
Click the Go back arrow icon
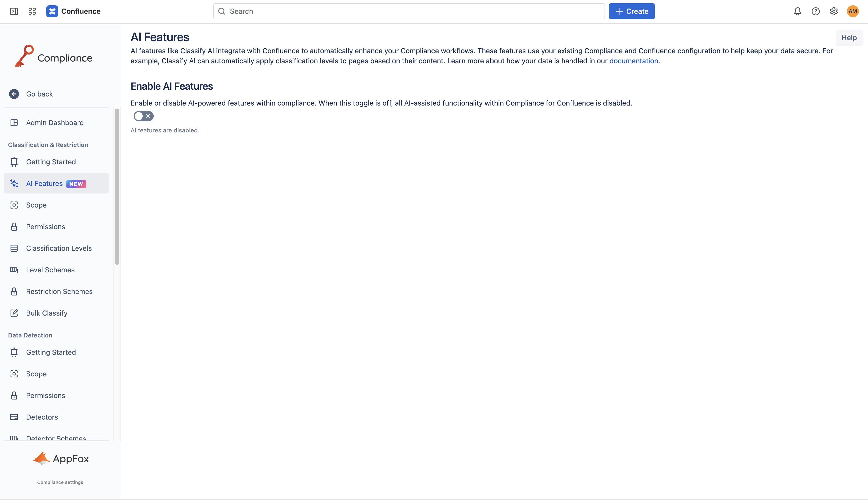[x=14, y=94]
